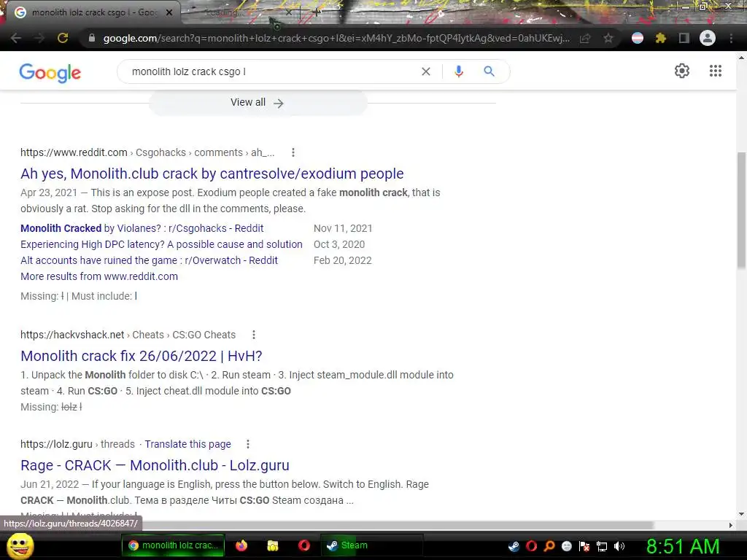
Task: Open the round white tray icon
Action: pyautogui.click(x=566, y=546)
